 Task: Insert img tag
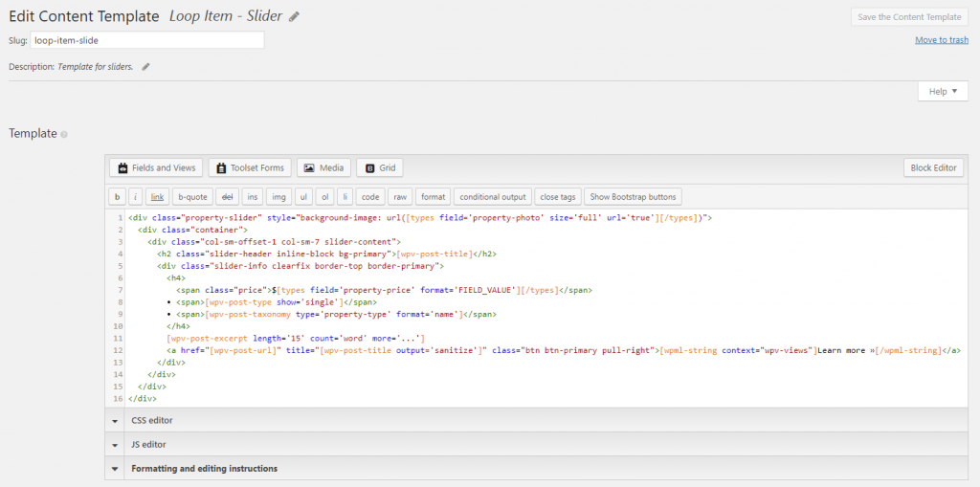coord(278,196)
